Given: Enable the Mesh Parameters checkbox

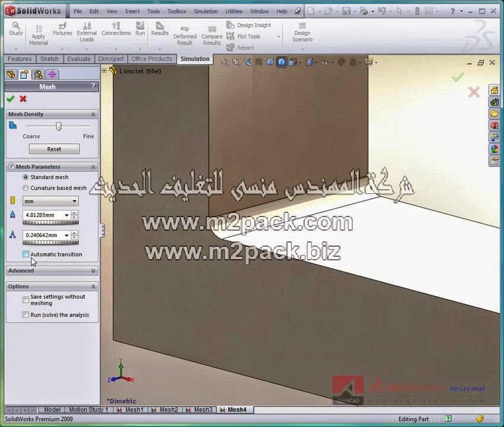Looking at the screenshot, I should click(11, 167).
